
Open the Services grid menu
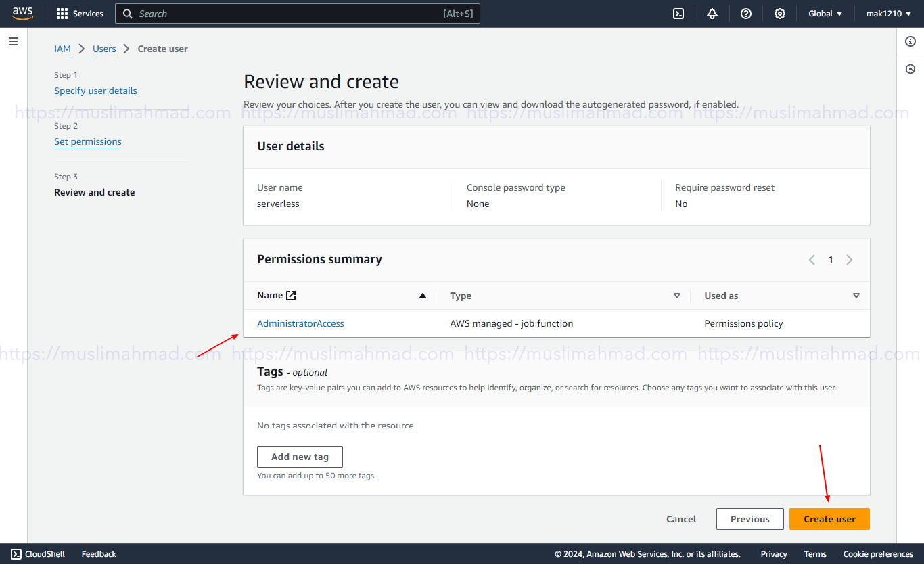tap(80, 14)
